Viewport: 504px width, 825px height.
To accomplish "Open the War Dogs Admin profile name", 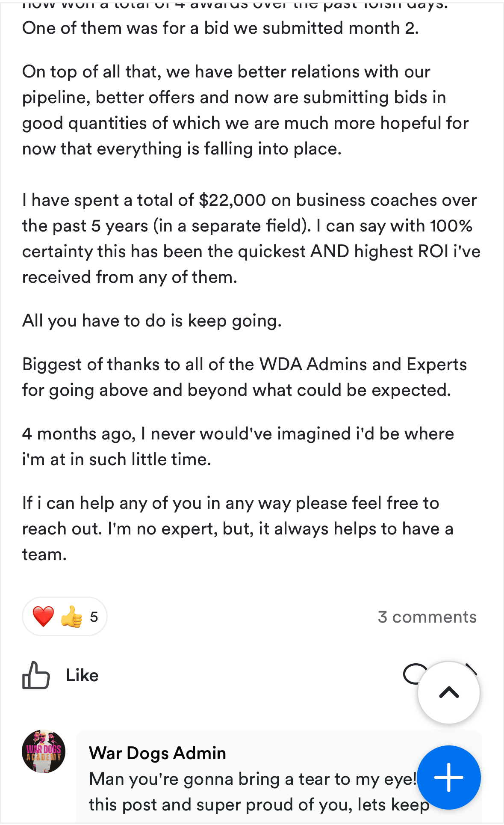I will (157, 753).
